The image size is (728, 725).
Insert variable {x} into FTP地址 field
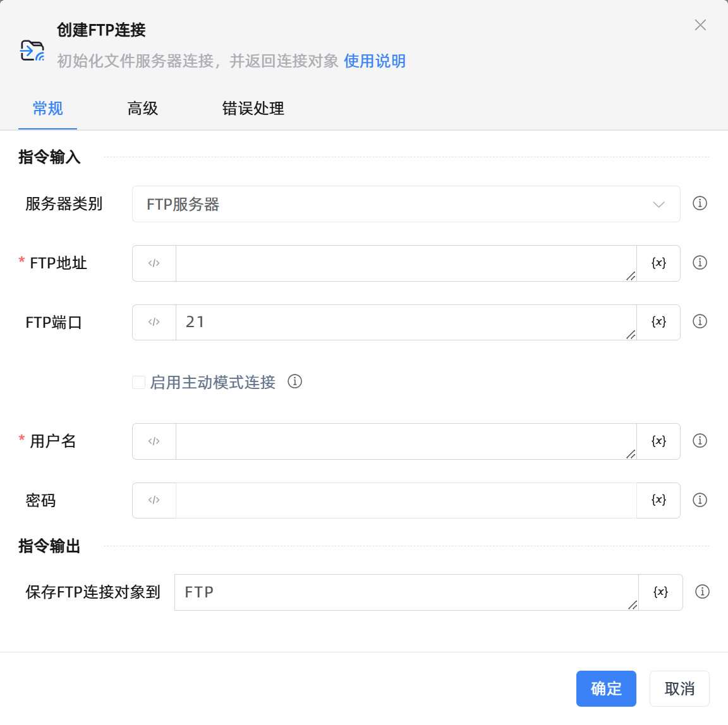tap(658, 263)
